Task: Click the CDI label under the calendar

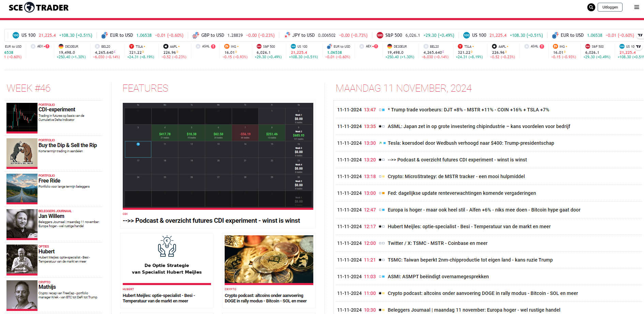Action: point(125,214)
